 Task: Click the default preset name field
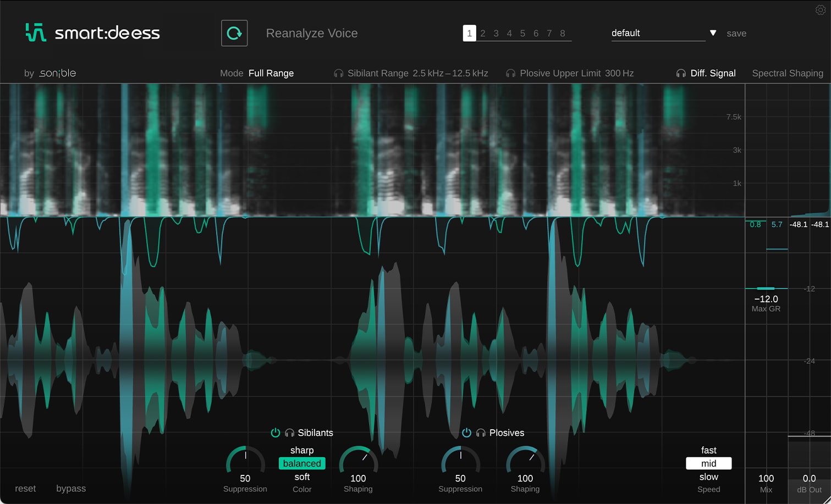[x=658, y=33]
